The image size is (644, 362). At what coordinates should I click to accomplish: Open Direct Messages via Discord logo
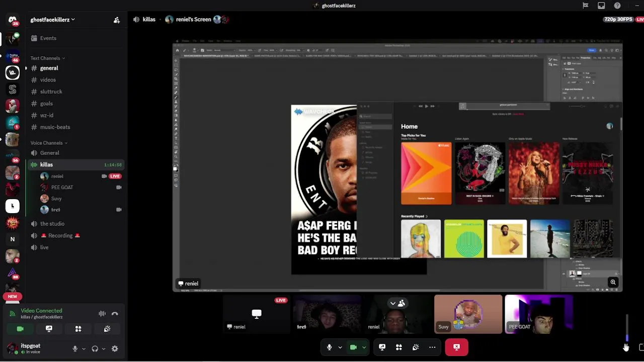[13, 20]
